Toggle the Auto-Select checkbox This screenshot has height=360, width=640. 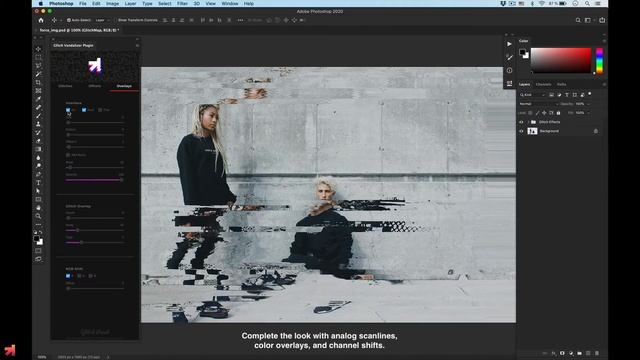(69, 20)
